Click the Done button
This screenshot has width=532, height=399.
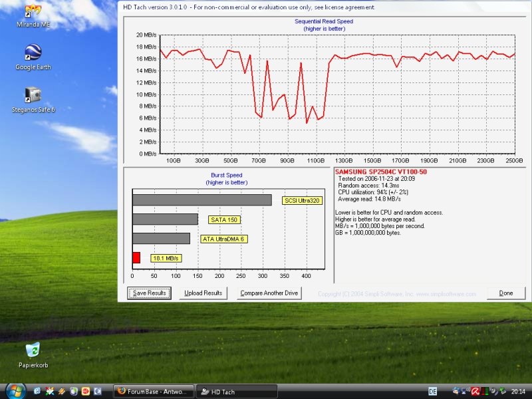[x=506, y=293]
